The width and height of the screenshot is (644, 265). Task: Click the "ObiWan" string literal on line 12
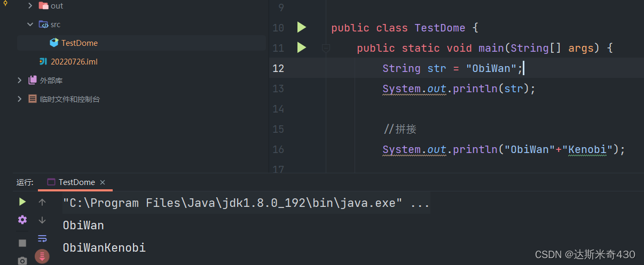tap(491, 68)
